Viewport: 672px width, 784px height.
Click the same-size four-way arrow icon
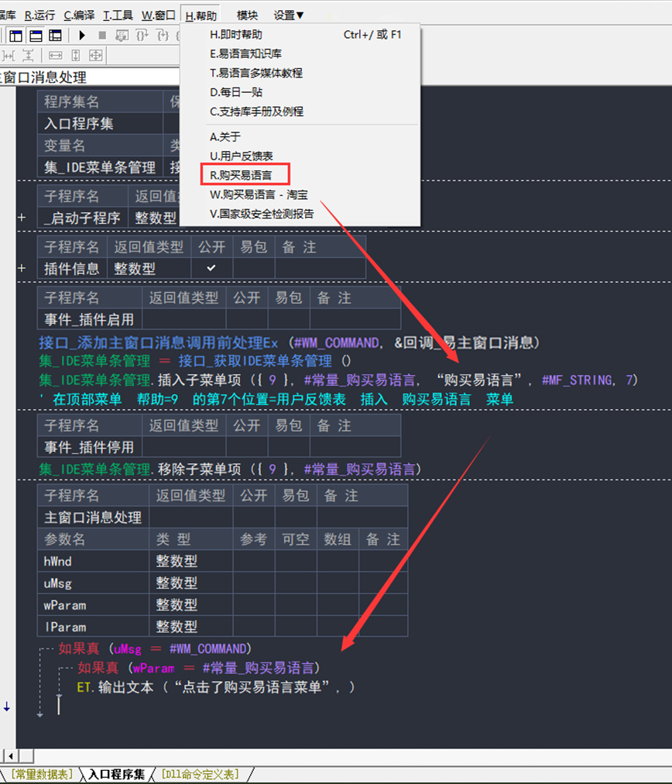tap(96, 56)
